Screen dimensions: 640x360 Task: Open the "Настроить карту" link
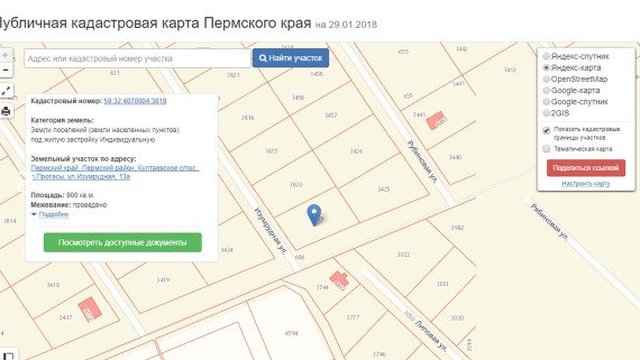click(586, 184)
